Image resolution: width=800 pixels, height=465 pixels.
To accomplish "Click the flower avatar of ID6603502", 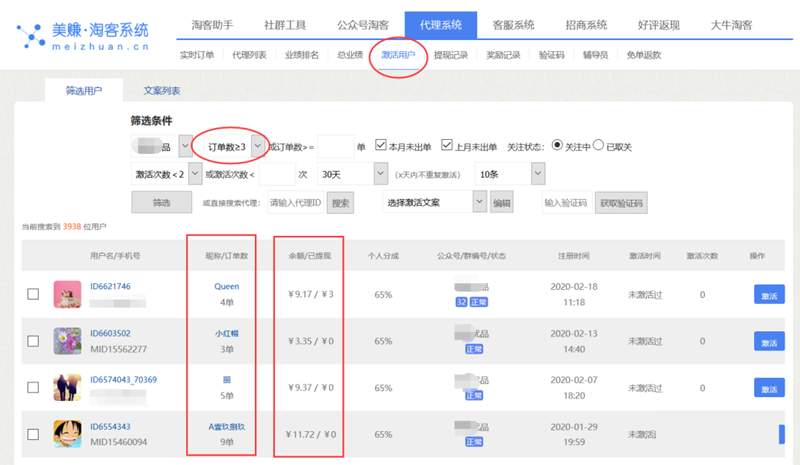I will coord(67,341).
